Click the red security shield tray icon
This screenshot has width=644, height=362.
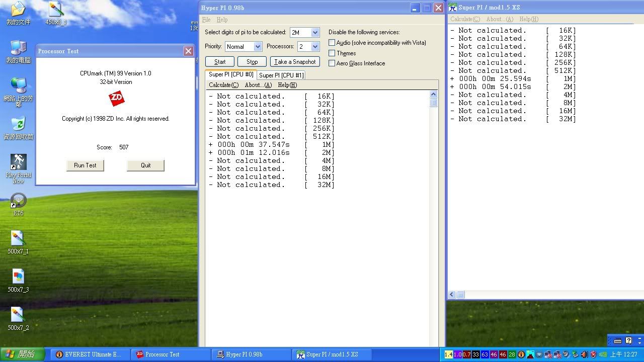594,354
